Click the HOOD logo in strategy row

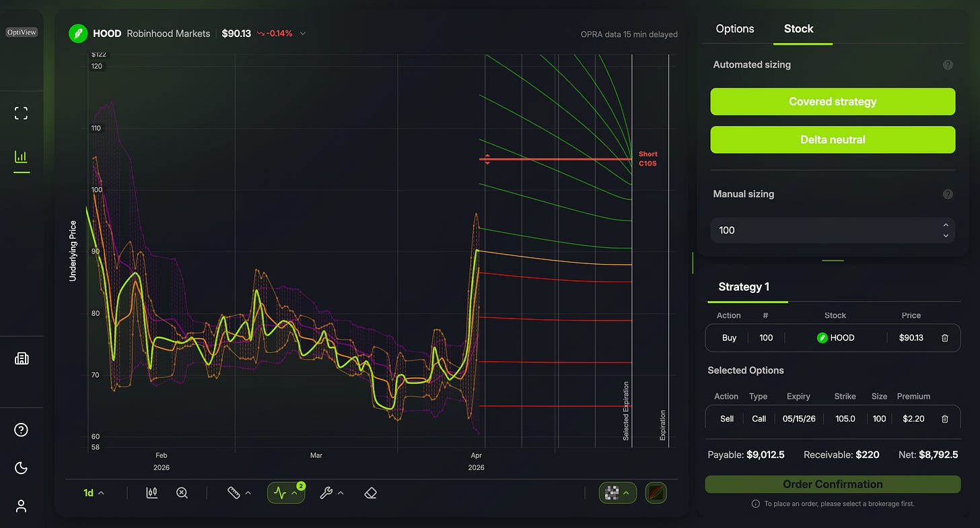click(822, 338)
